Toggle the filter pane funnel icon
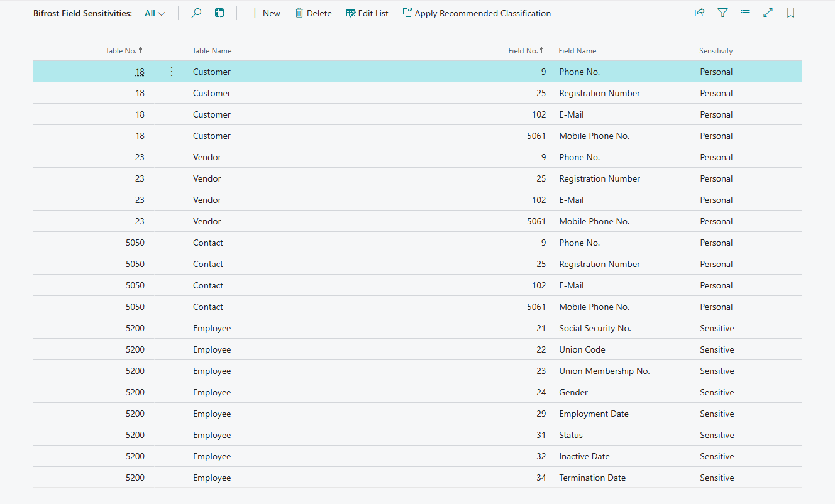This screenshot has width=835, height=504. click(x=722, y=13)
